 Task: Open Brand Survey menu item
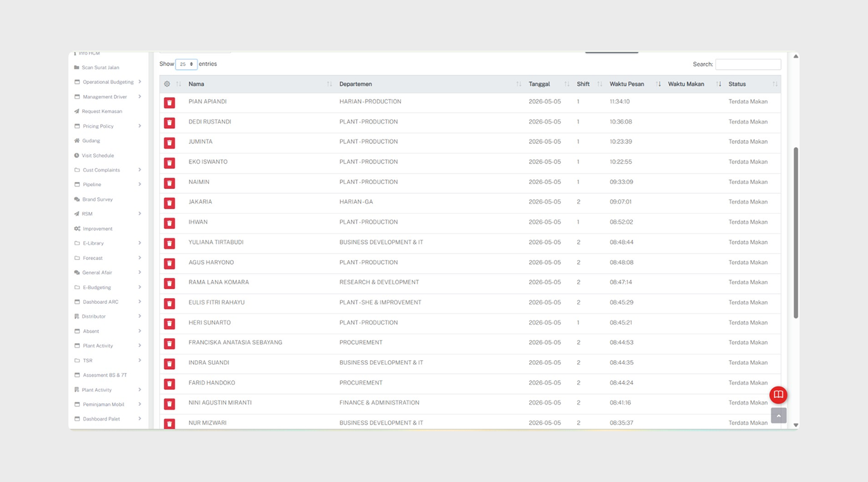(x=97, y=199)
